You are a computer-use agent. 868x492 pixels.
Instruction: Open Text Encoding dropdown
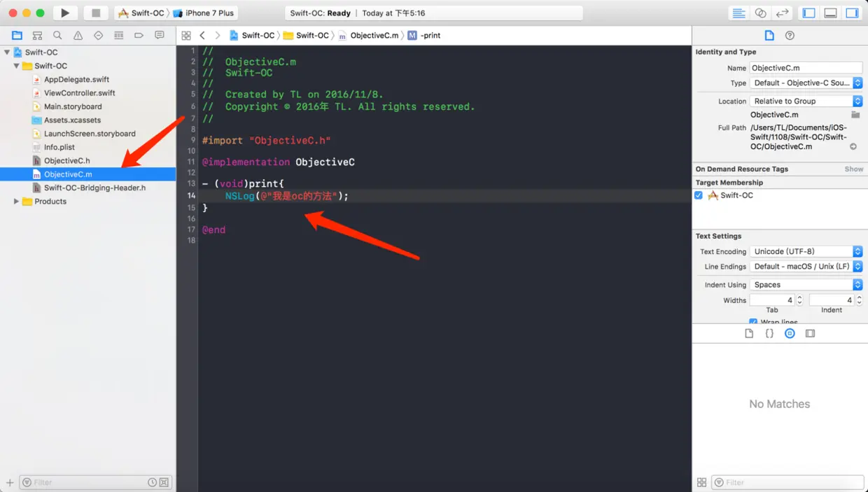click(x=806, y=251)
